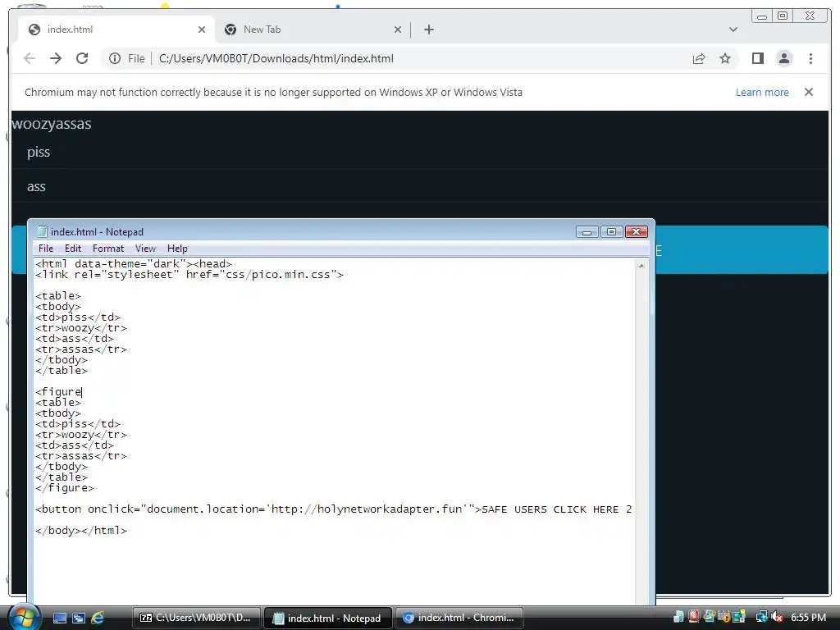The image size is (840, 630).
Task: Click 'ass' row in the web page
Action: coord(36,186)
